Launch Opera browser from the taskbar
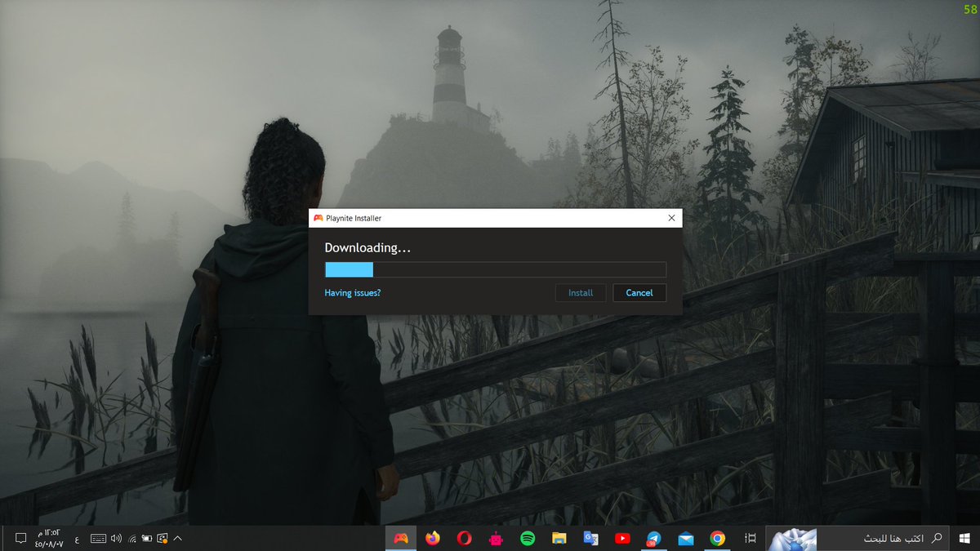This screenshot has width=980, height=551. [464, 538]
